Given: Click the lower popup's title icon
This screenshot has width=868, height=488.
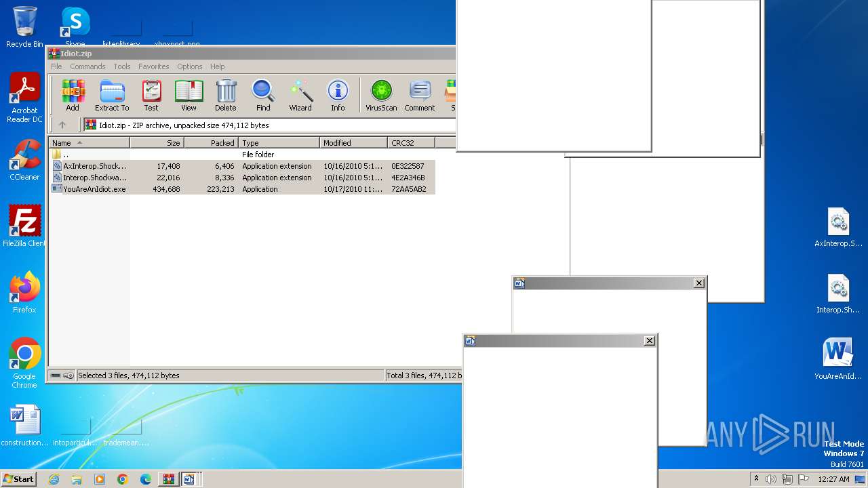Looking at the screenshot, I should coord(470,341).
